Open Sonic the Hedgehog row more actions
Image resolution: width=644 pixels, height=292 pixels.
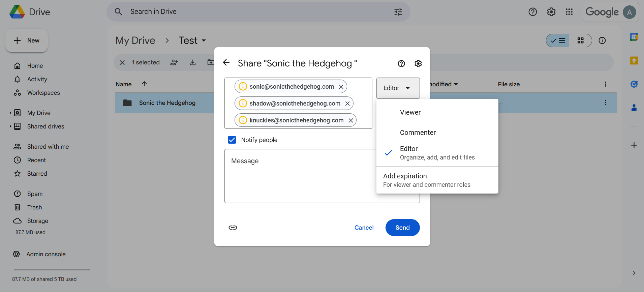(606, 103)
